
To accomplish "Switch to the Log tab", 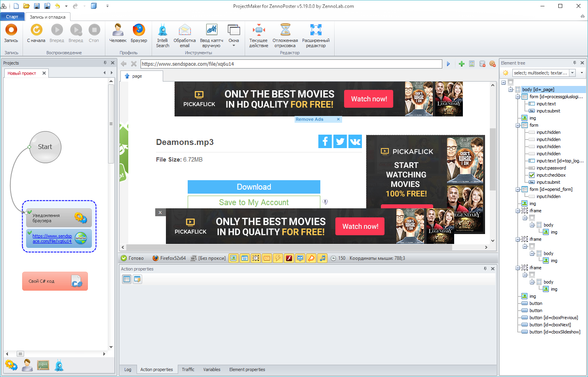I will tap(127, 369).
